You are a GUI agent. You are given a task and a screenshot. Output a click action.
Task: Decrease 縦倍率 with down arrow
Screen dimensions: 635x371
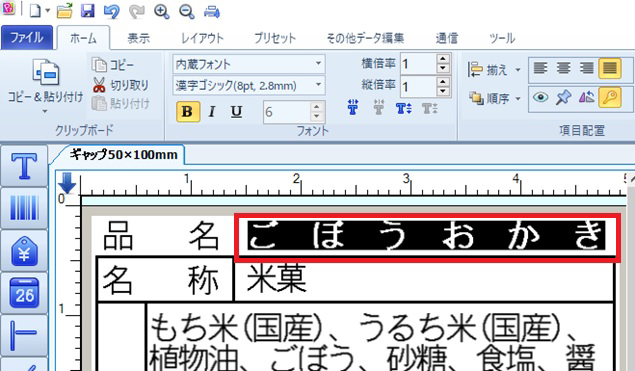pyautogui.click(x=443, y=91)
